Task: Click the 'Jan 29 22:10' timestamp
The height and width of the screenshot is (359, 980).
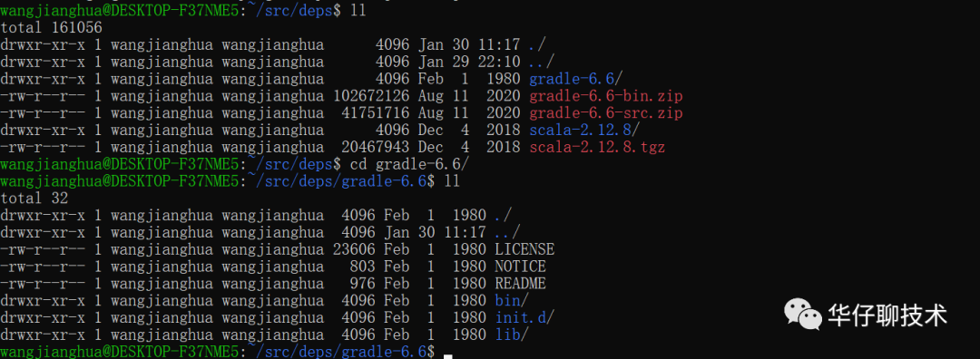Action: click(x=469, y=62)
